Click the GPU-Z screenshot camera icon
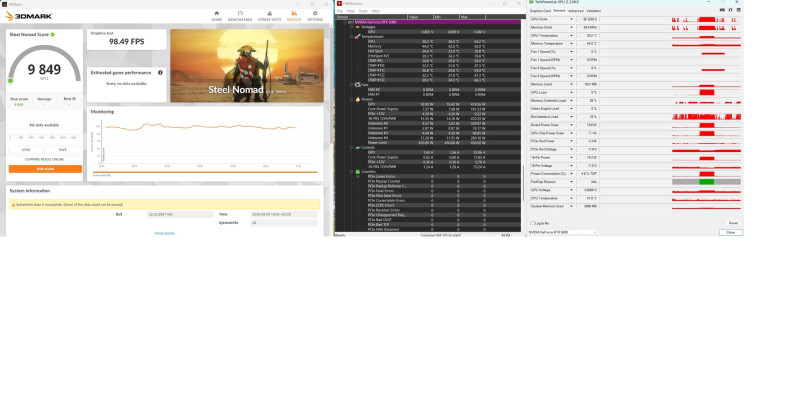The width and height of the screenshot is (800, 415). (722, 10)
